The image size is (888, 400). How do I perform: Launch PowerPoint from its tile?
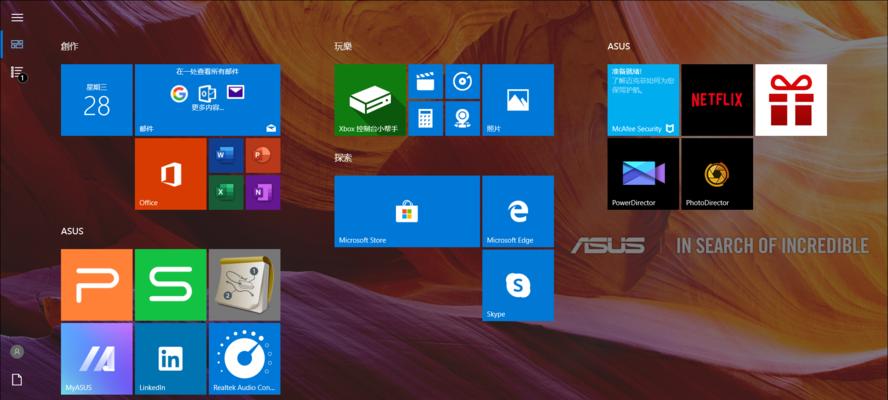pos(263,155)
